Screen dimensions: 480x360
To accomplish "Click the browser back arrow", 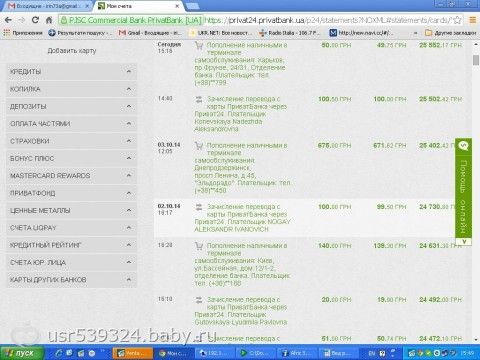I will (8, 20).
